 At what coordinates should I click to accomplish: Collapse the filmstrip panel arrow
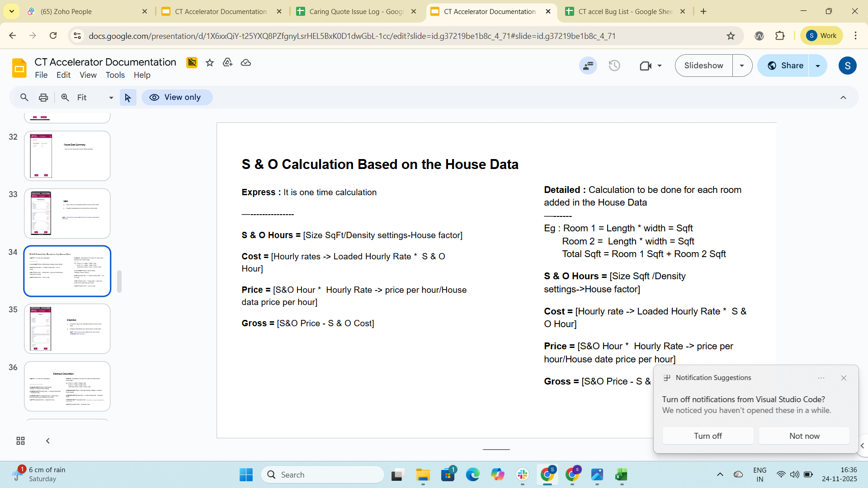(x=47, y=441)
